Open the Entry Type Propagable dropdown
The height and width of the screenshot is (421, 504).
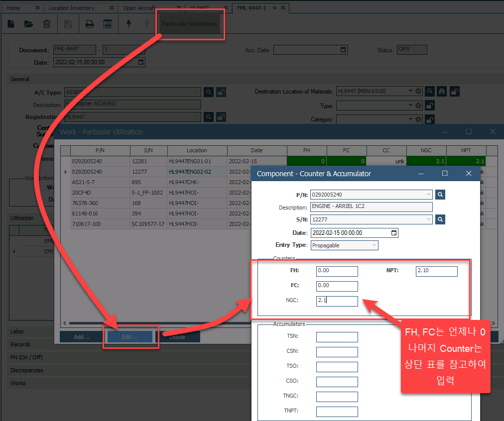point(374,245)
